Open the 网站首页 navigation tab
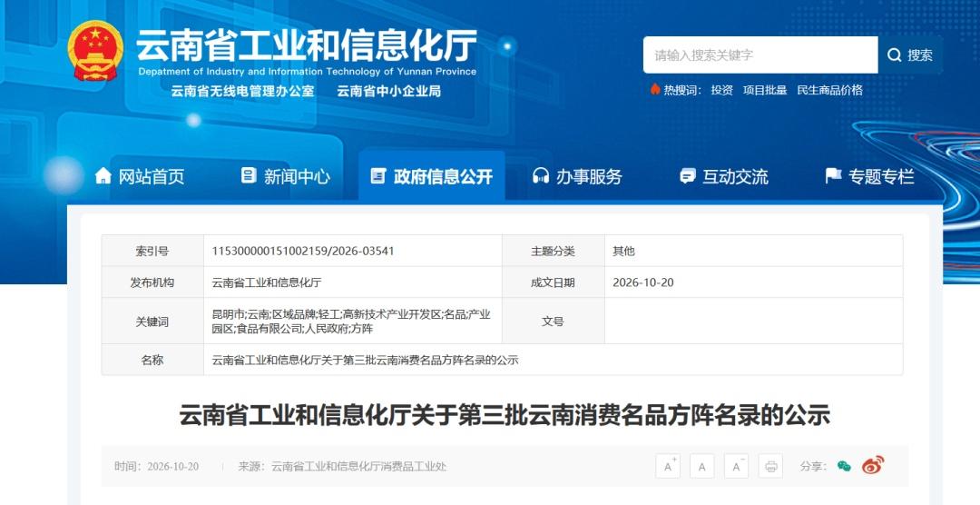The width and height of the screenshot is (980, 505). coord(140,176)
